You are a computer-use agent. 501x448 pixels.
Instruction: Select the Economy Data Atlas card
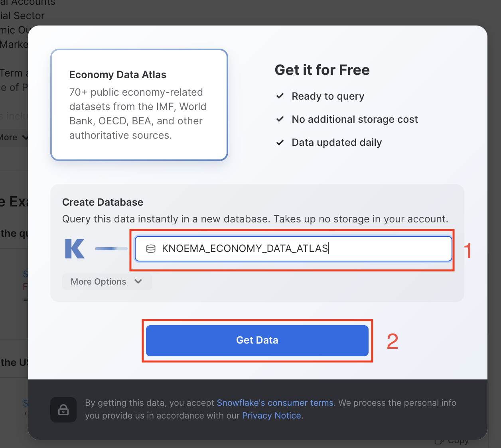point(139,105)
